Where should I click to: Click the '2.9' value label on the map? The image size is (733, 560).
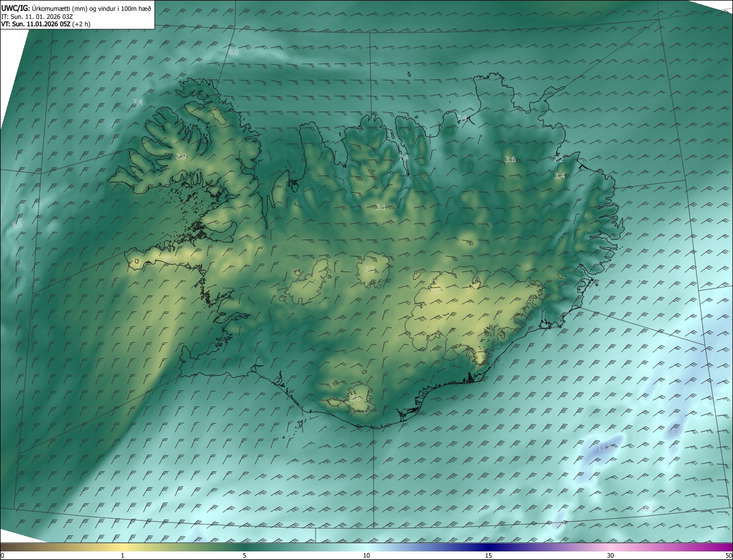pos(182,156)
